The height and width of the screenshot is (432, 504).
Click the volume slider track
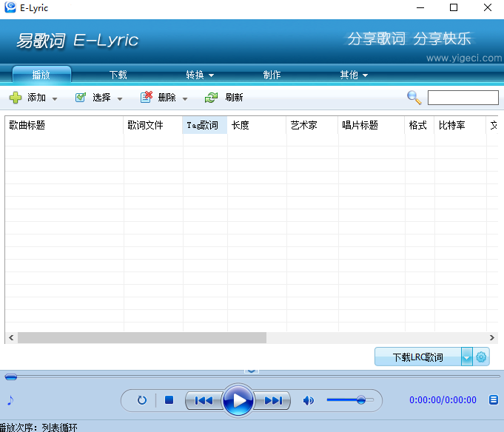[x=349, y=400]
